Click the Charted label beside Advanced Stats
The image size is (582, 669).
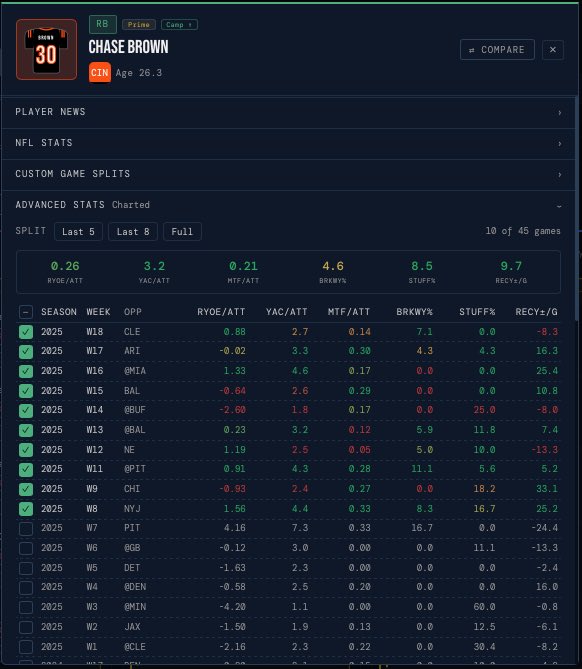(131, 205)
